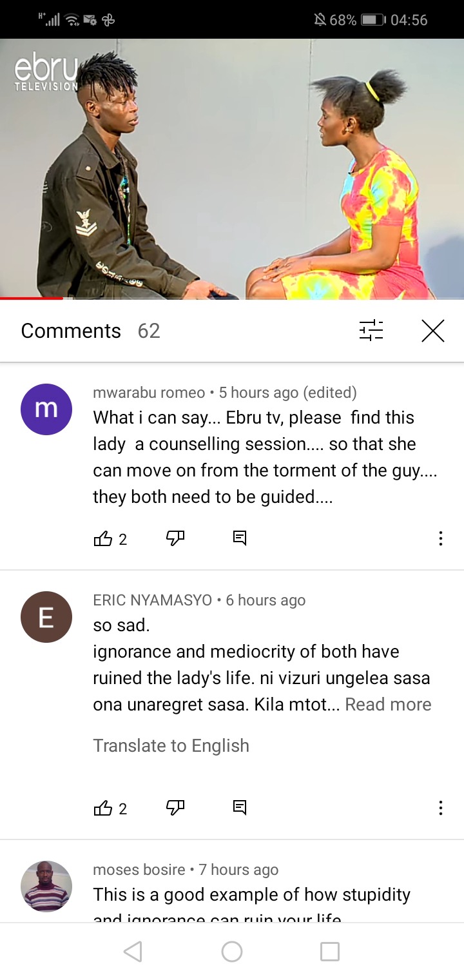464x980 pixels.
Task: Open more options for ERIC NYAMASYO's comment
Action: [x=441, y=808]
